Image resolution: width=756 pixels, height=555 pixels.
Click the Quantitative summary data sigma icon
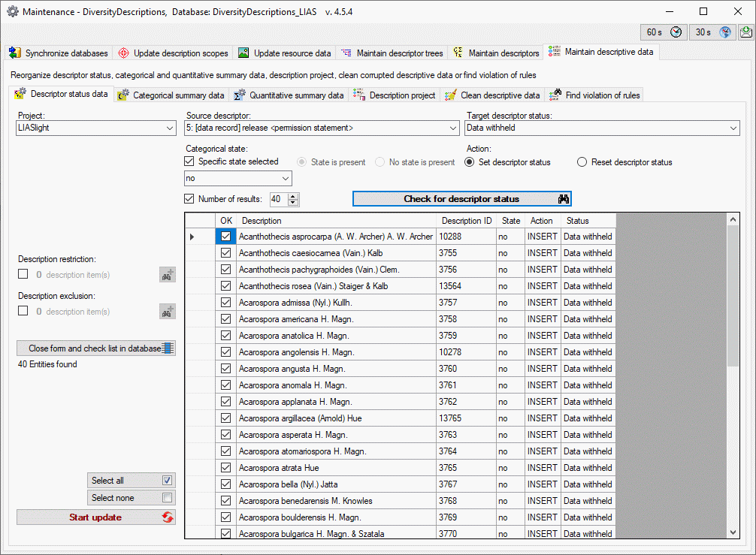point(239,95)
